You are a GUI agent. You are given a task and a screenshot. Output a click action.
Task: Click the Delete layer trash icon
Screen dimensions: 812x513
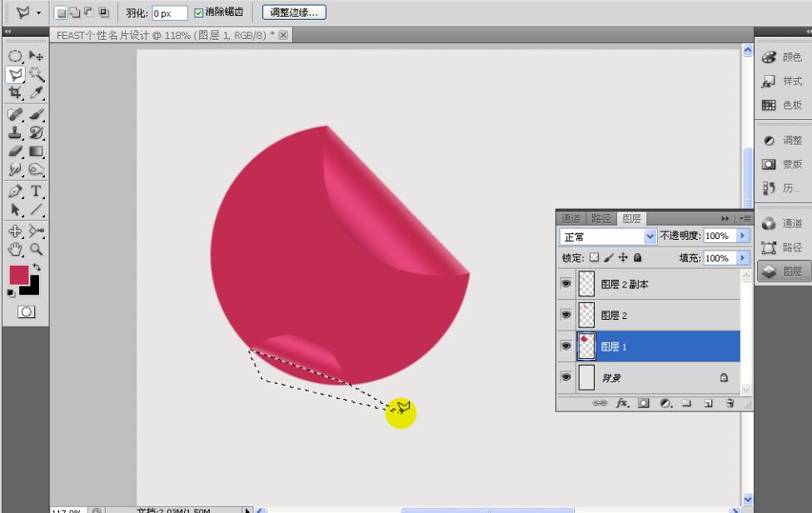pos(728,404)
